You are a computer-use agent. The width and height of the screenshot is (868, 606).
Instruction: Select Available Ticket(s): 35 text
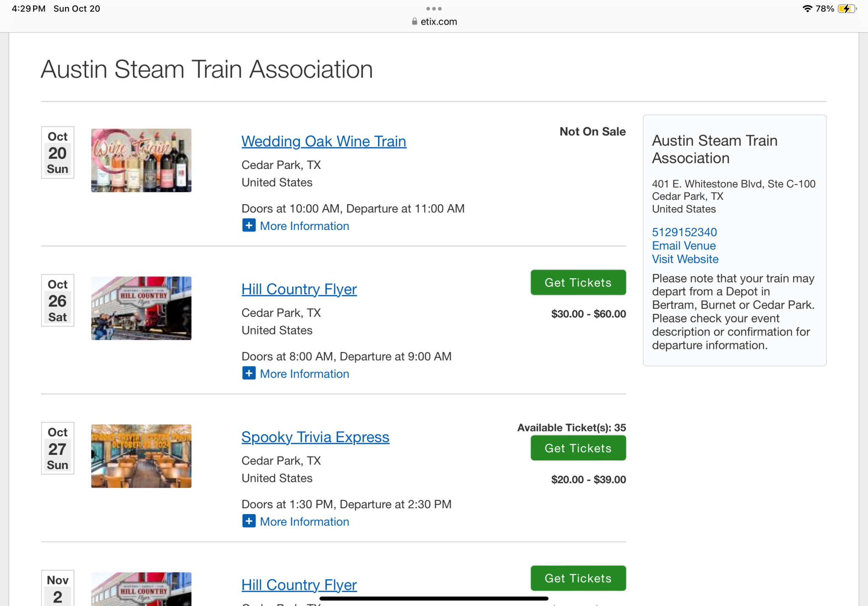[571, 428]
